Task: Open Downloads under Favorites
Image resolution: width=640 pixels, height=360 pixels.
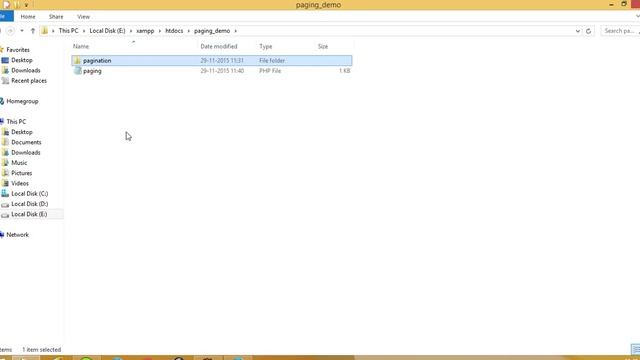Action: (26, 70)
